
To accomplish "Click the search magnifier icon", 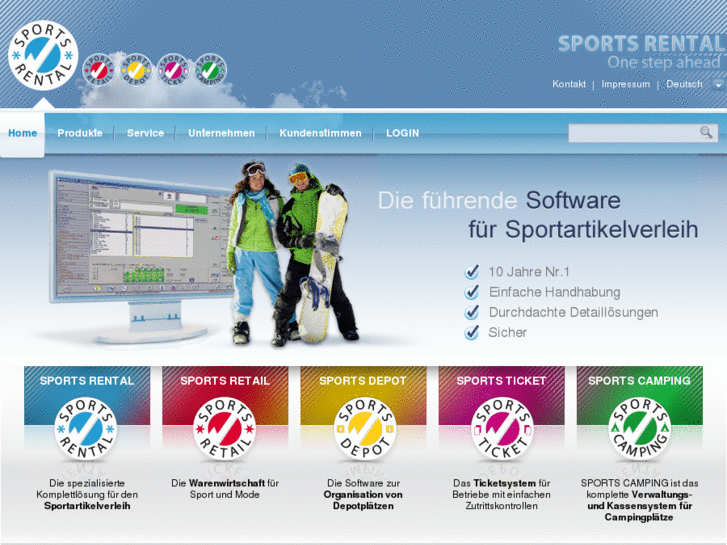I will point(706,133).
